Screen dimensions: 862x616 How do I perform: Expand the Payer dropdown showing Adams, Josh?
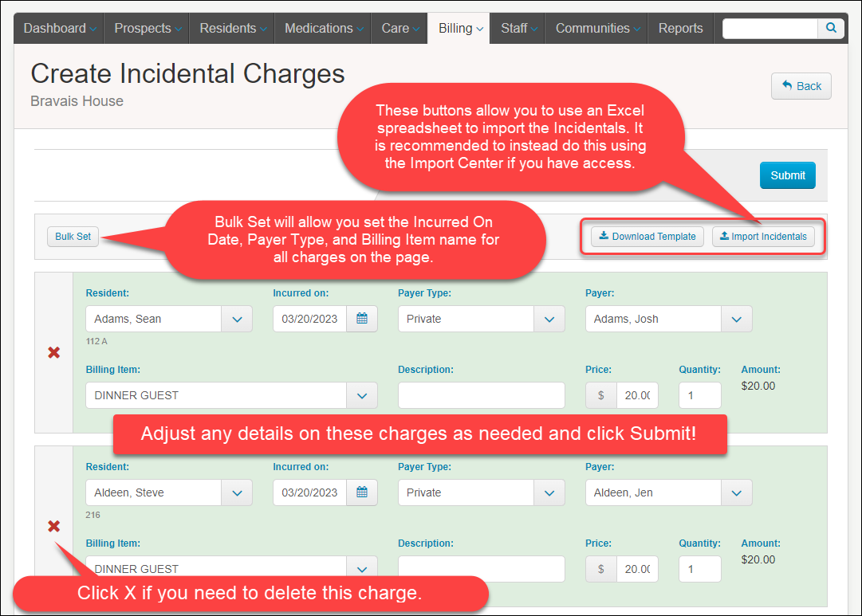click(736, 319)
